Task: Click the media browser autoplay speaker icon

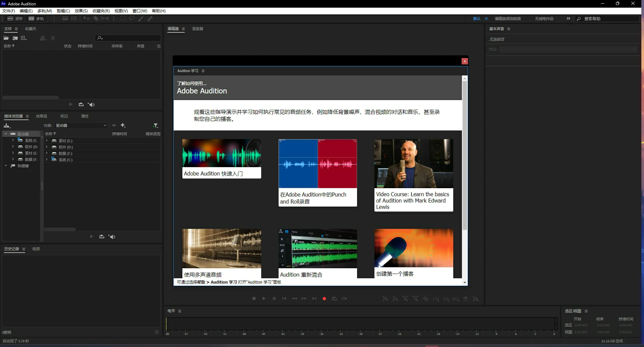Action: coord(112,237)
